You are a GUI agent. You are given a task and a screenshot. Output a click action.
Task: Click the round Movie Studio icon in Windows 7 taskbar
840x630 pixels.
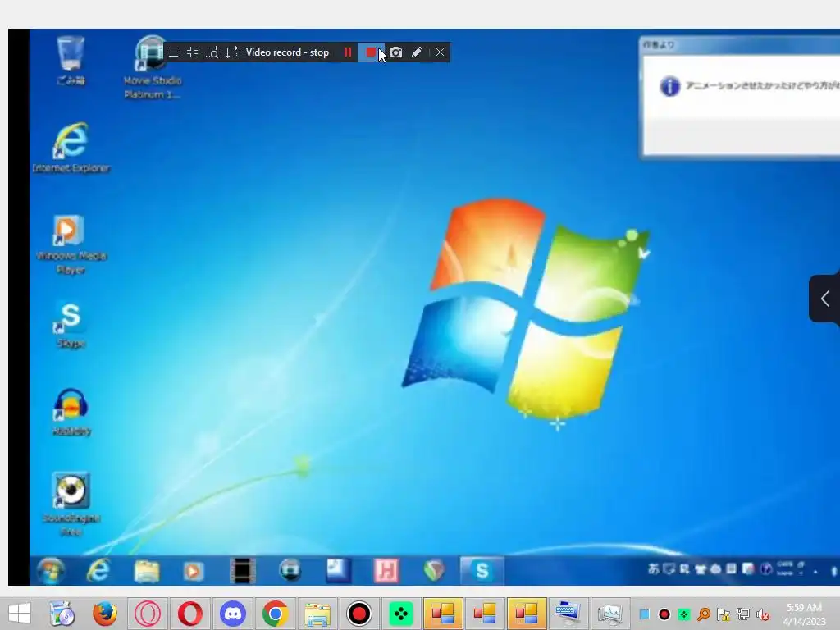pos(290,570)
